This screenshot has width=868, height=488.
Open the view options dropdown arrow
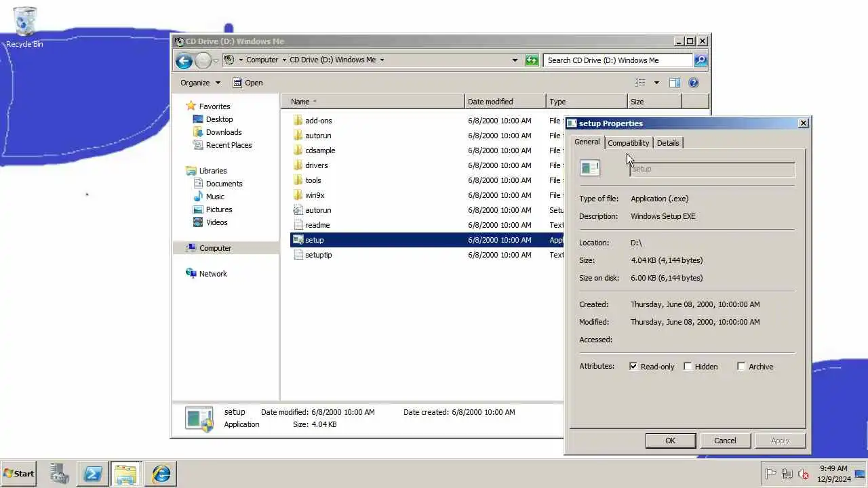[x=656, y=83]
